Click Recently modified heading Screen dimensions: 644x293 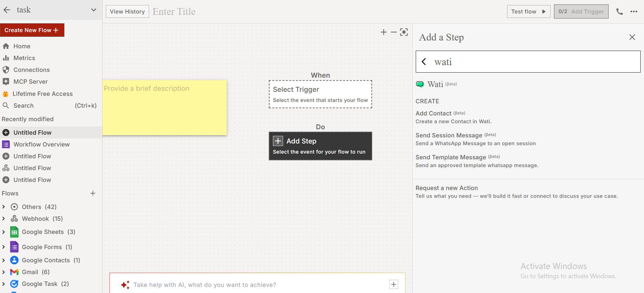(28, 119)
